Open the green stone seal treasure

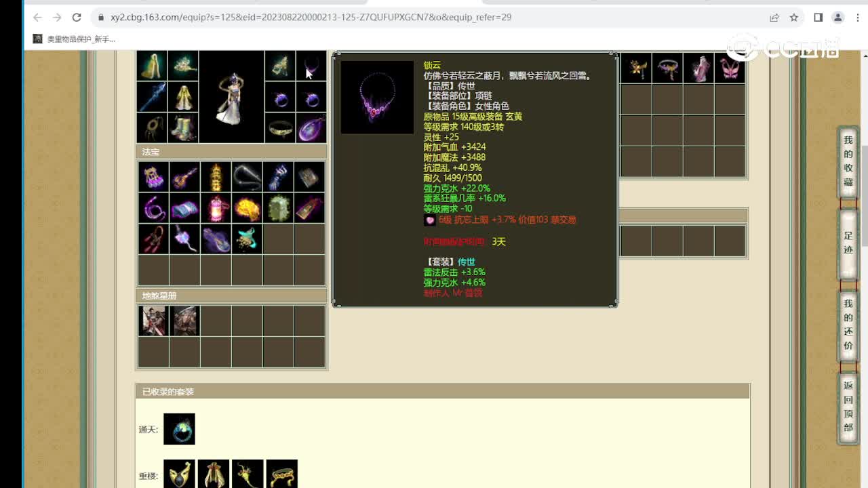[278, 208]
